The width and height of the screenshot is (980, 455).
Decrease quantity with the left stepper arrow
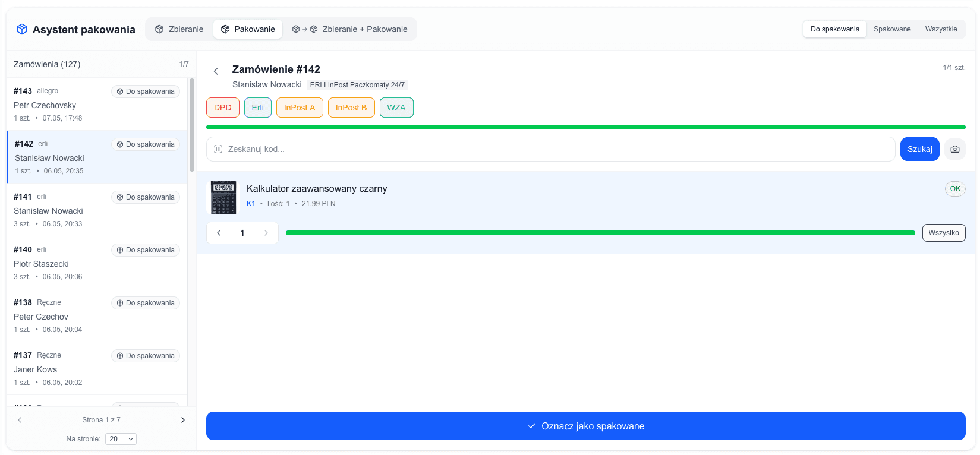point(219,233)
